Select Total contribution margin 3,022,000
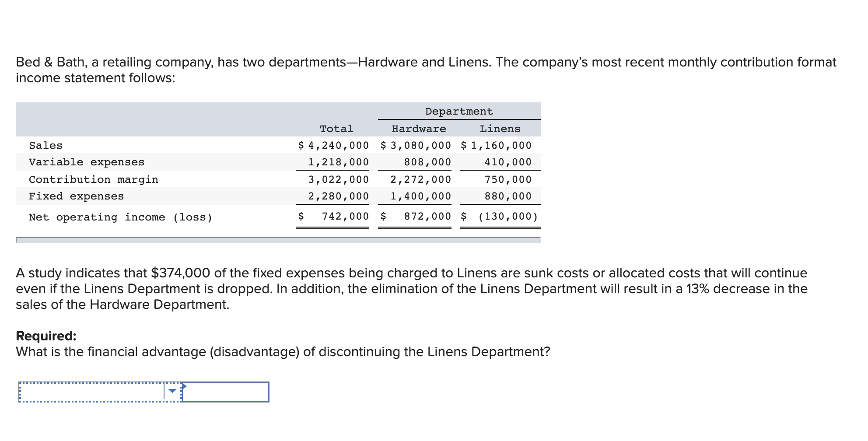The height and width of the screenshot is (441, 868). point(338,180)
